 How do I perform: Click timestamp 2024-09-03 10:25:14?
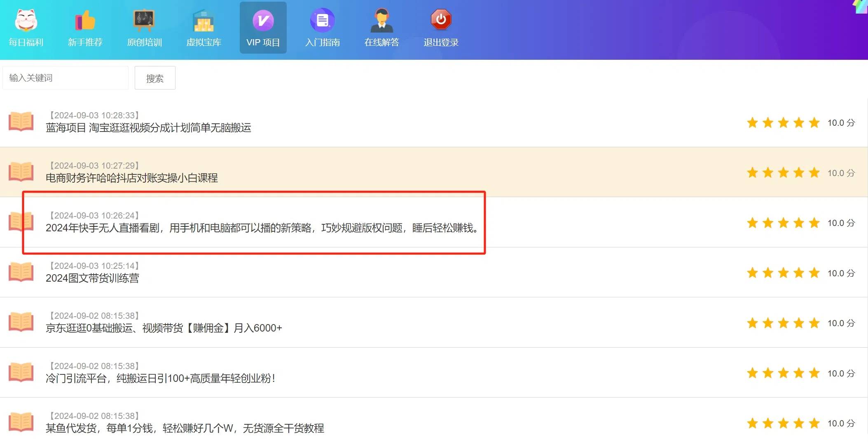pyautogui.click(x=94, y=266)
